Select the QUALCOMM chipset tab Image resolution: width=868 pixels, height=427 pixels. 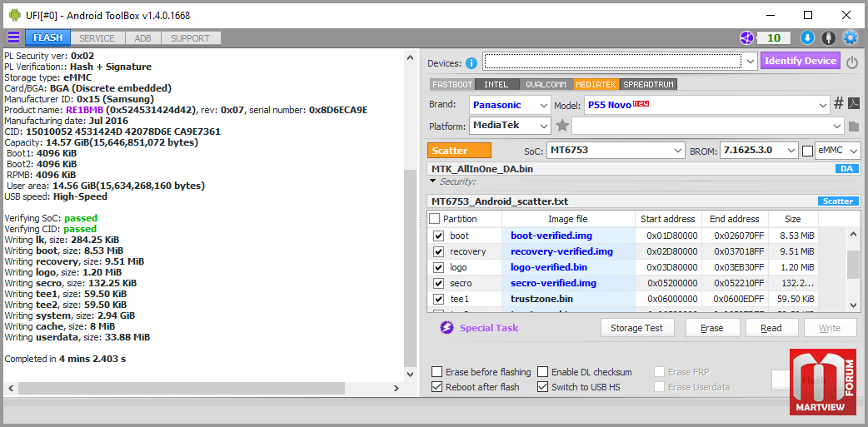tap(546, 85)
